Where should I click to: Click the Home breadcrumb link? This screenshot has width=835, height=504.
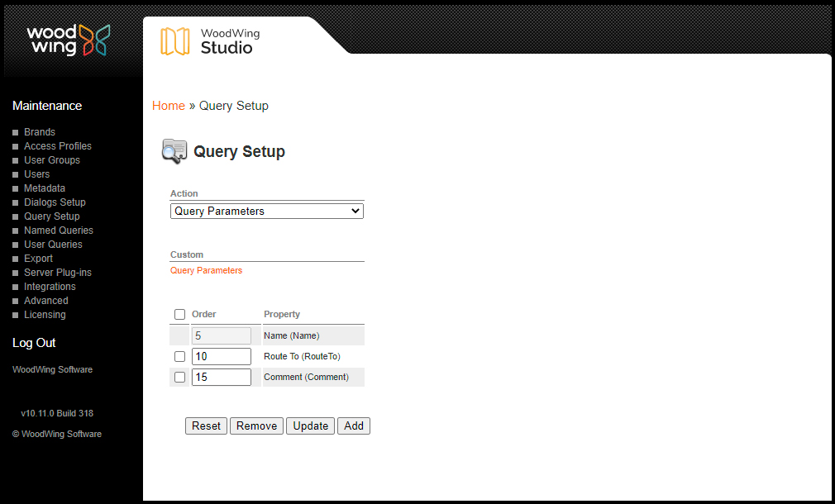pos(169,106)
